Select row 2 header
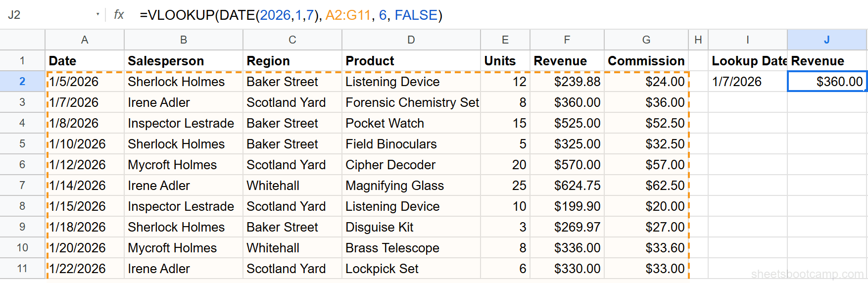868x283 pixels. tap(22, 82)
